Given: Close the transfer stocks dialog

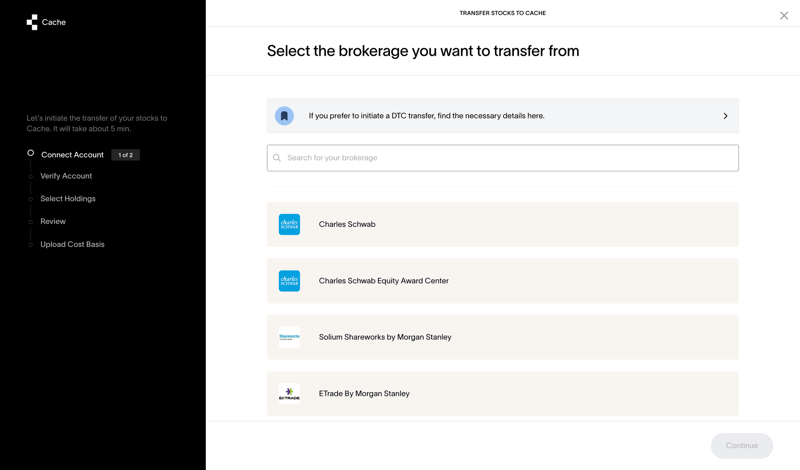Looking at the screenshot, I should 784,15.
